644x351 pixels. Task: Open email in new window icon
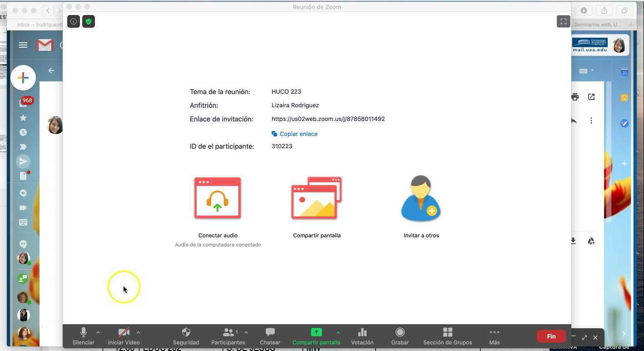point(591,97)
